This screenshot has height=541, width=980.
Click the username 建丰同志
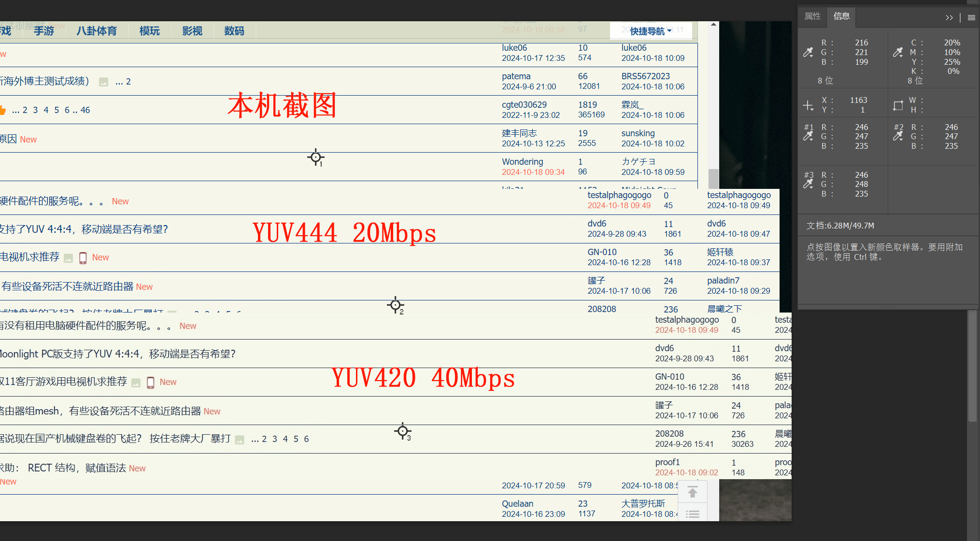[x=519, y=133]
